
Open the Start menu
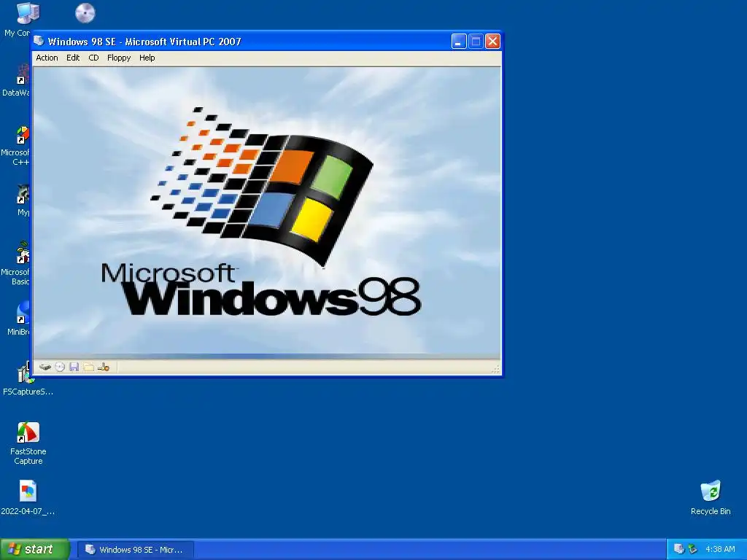(x=34, y=549)
